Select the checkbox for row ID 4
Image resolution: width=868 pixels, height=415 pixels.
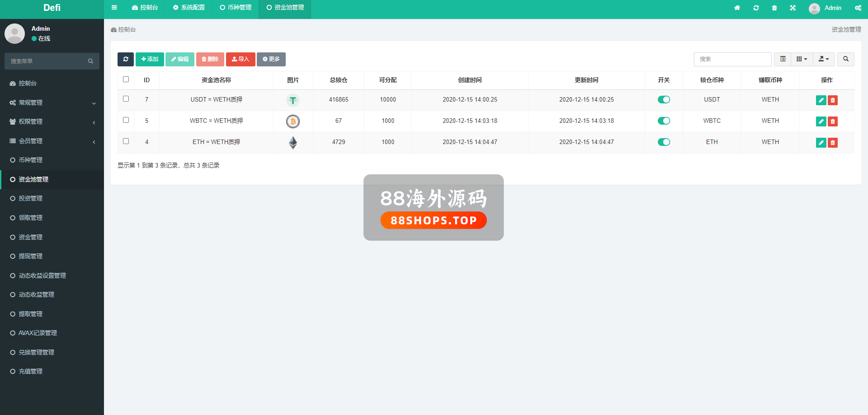pyautogui.click(x=126, y=141)
